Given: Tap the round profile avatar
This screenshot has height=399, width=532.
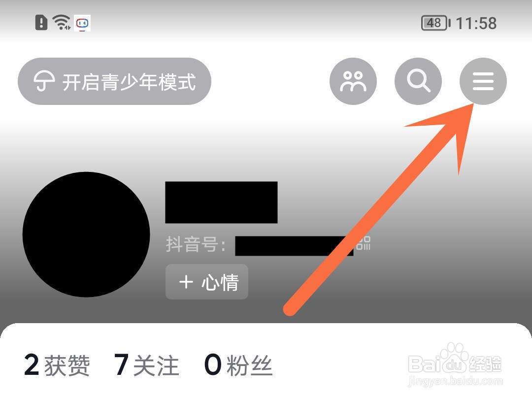Looking at the screenshot, I should (86, 234).
